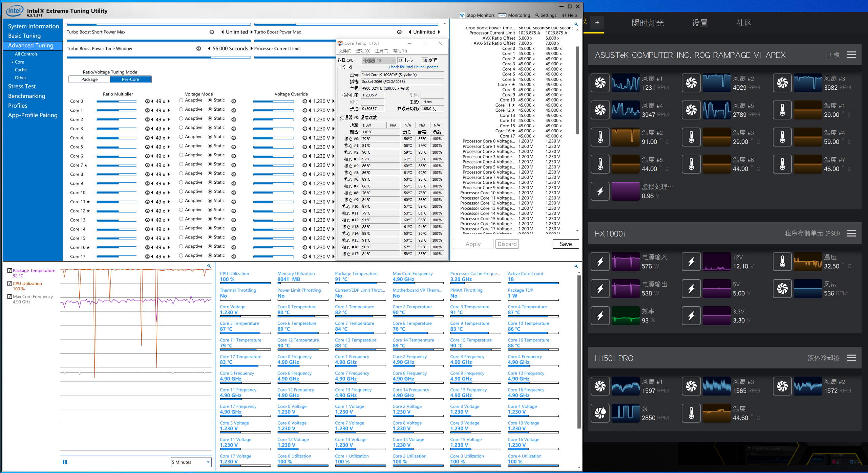
Task: Adjust the Turbo Boost Power Time Window slider
Action: tap(159, 57)
